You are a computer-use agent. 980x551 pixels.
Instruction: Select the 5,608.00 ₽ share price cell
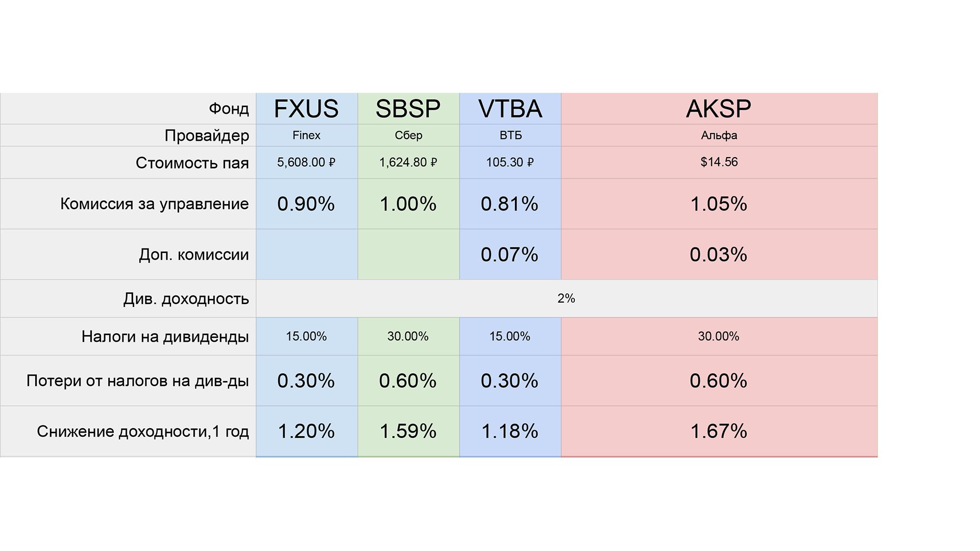pos(306,162)
